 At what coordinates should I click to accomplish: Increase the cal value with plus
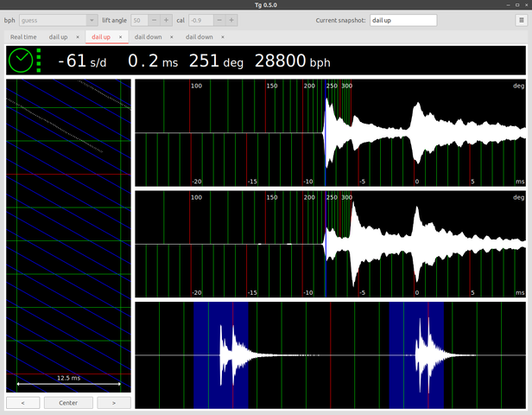pyautogui.click(x=231, y=21)
